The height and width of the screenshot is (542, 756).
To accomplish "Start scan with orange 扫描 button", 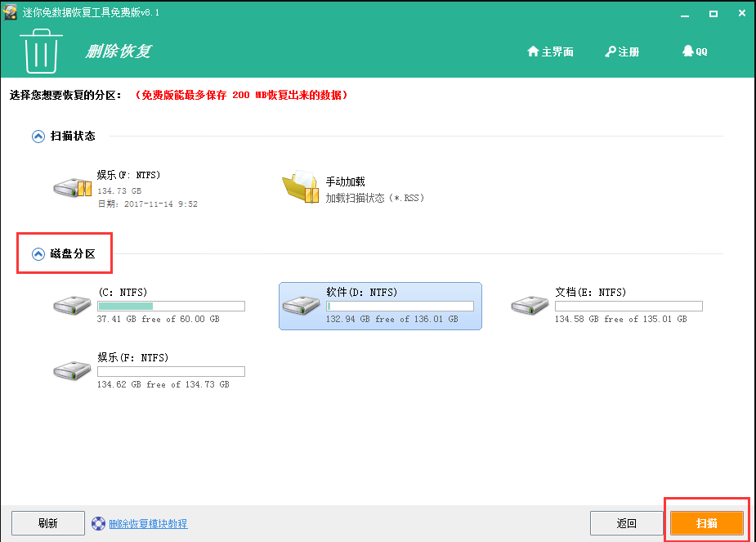I will 706,523.
